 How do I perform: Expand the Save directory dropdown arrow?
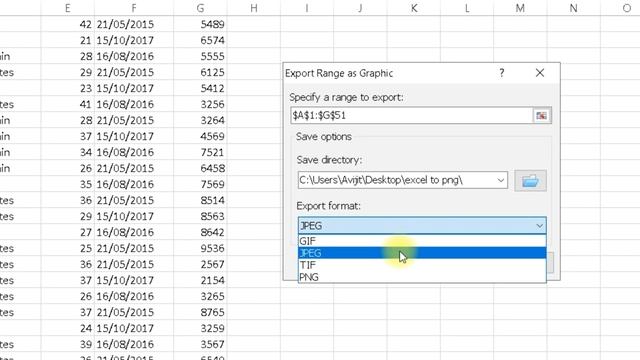click(x=500, y=180)
